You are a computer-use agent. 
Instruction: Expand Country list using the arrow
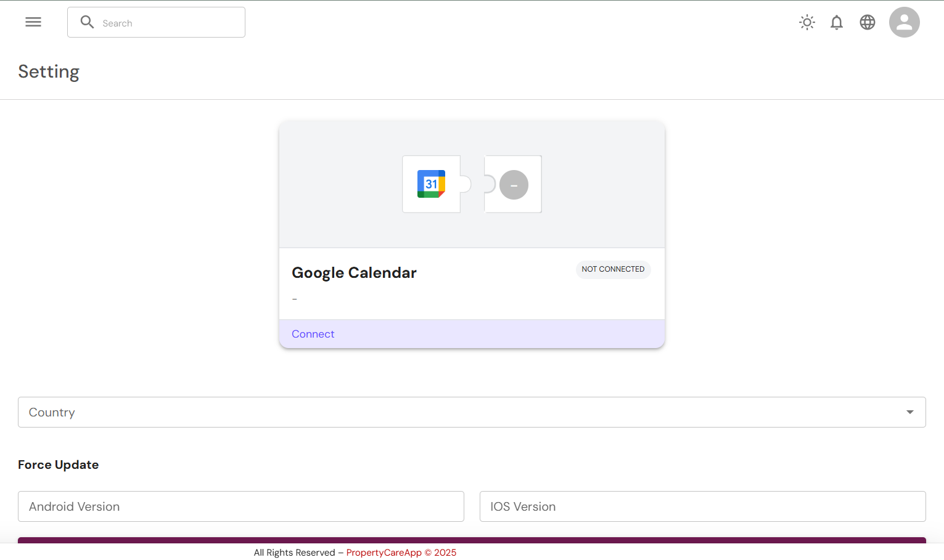click(909, 412)
